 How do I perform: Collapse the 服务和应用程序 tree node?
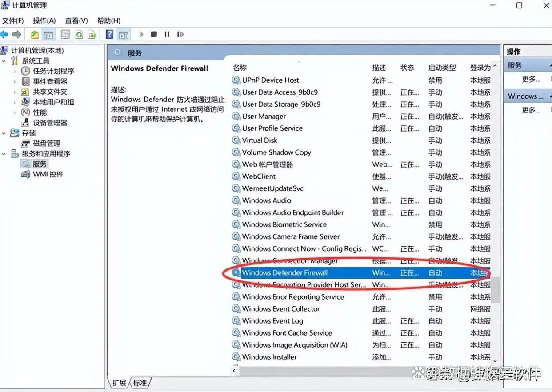click(4, 154)
